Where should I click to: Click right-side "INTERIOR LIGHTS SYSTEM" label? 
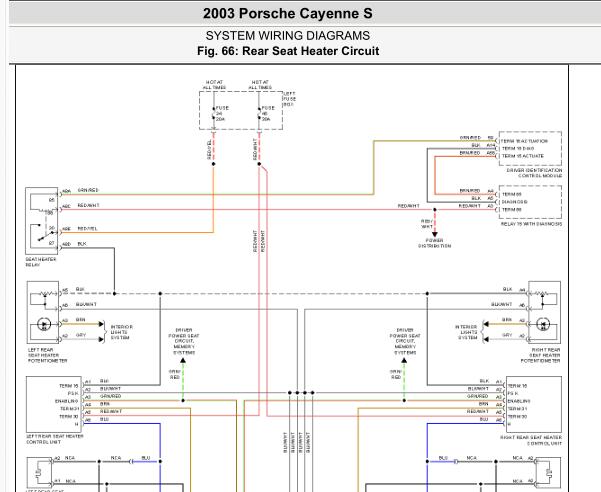click(x=466, y=332)
